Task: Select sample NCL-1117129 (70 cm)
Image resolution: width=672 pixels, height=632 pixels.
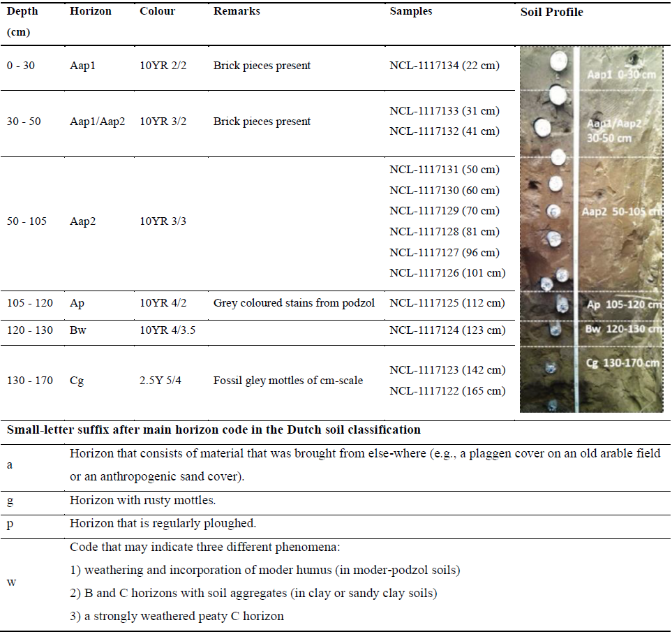Action: point(444,211)
